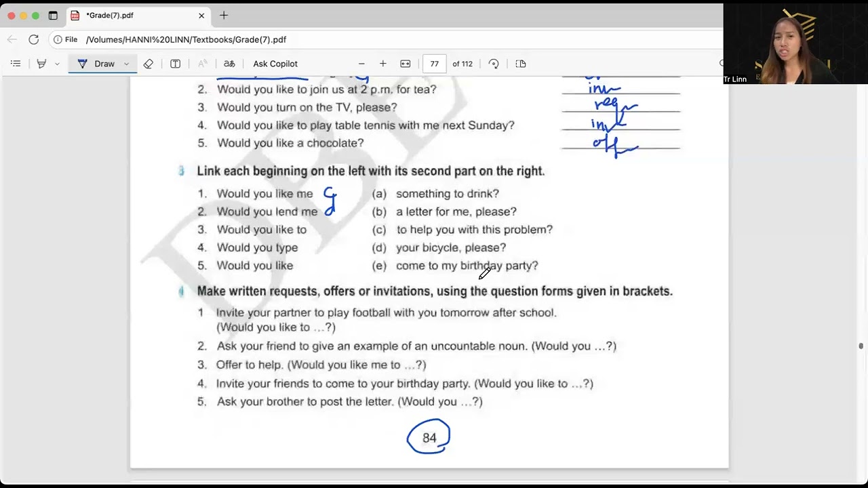Screen dimensions: 868x488
Task: Click the Rotate page icon
Action: coord(494,64)
